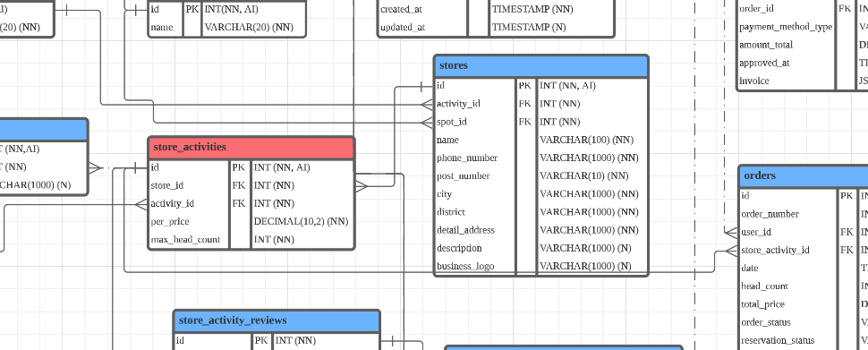The height and width of the screenshot is (350, 868).
Task: Click the max_head_count field name
Action: [185, 240]
